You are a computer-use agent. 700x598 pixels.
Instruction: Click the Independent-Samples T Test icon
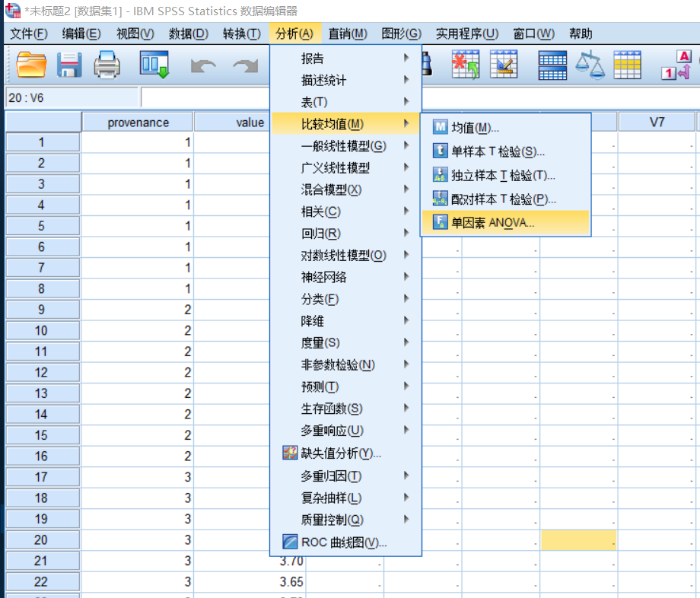click(x=441, y=174)
